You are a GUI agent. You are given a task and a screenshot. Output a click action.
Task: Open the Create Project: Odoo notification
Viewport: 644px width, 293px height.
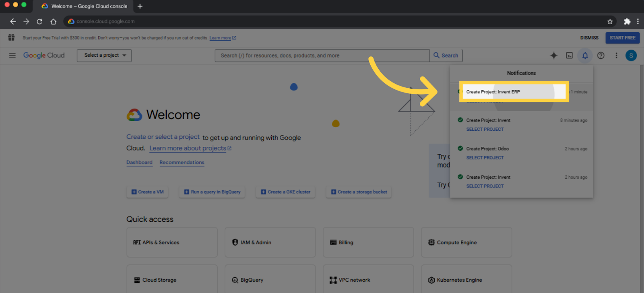tap(487, 149)
